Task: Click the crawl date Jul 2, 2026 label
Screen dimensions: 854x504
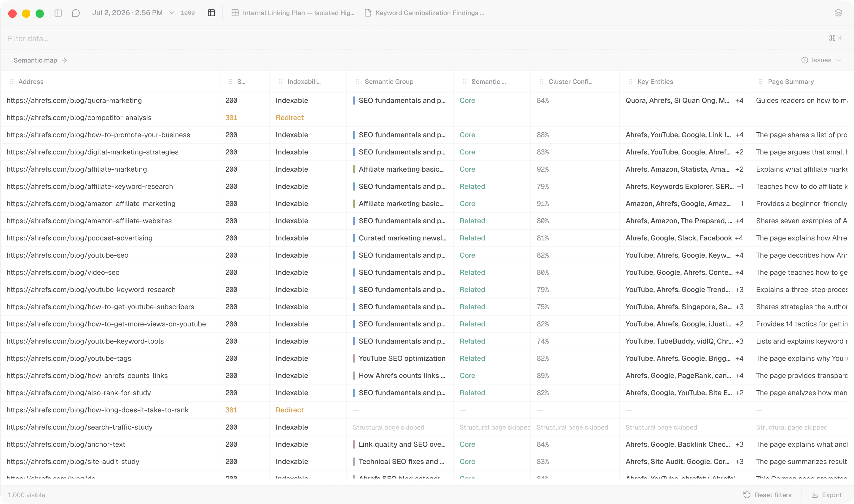Action: [128, 13]
